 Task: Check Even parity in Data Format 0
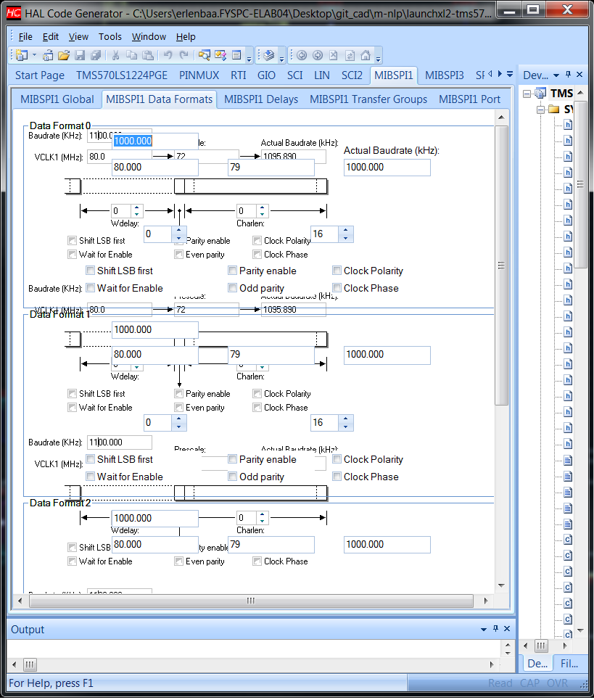tap(179, 255)
